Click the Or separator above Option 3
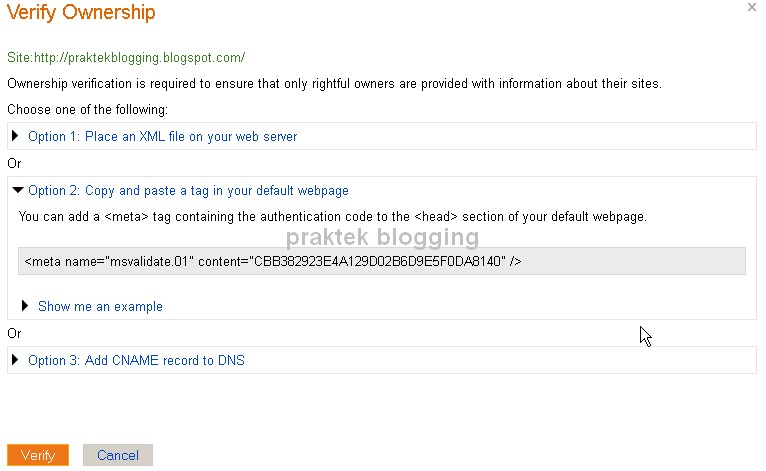The height and width of the screenshot is (471, 766). tap(14, 333)
